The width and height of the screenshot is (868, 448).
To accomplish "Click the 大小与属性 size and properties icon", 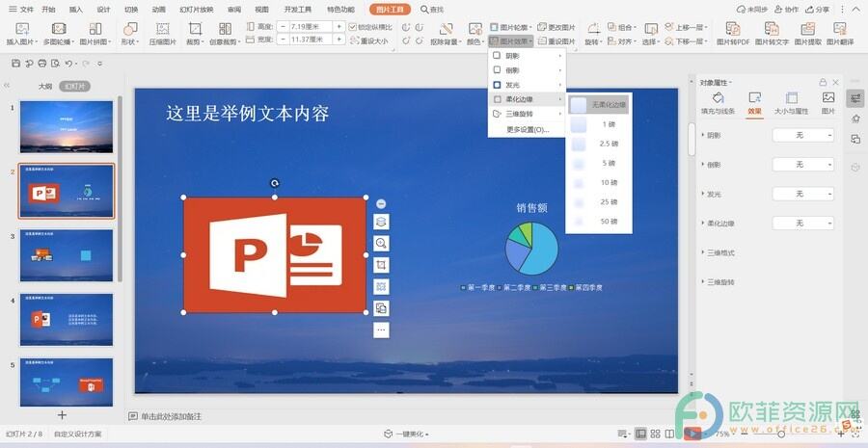I will click(792, 98).
